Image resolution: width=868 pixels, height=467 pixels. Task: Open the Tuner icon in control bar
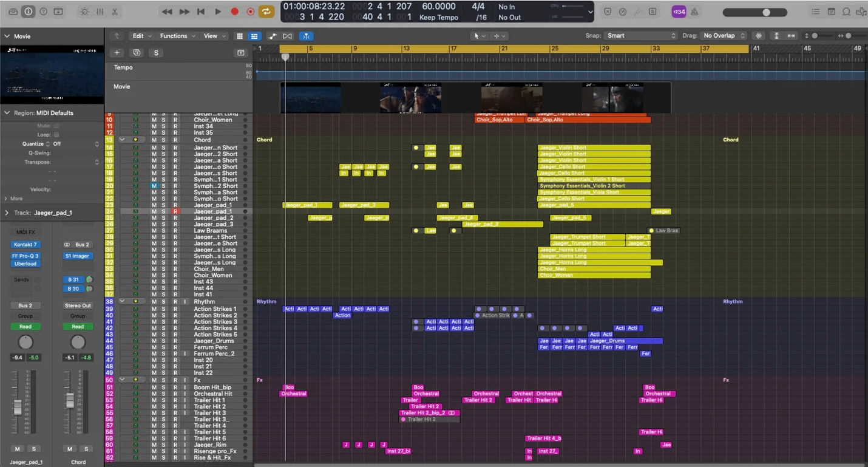point(637,12)
